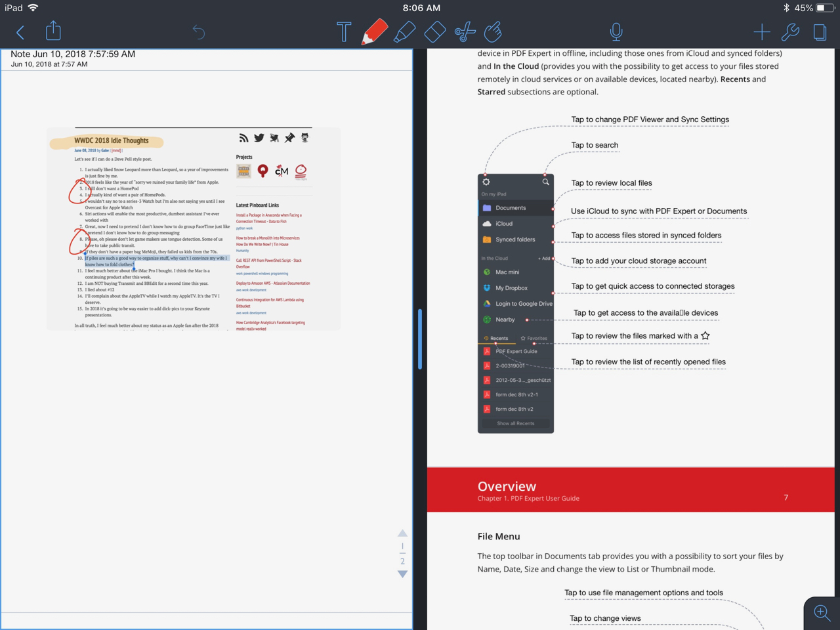
Task: Tap the File Menu section heading
Action: coord(499,536)
